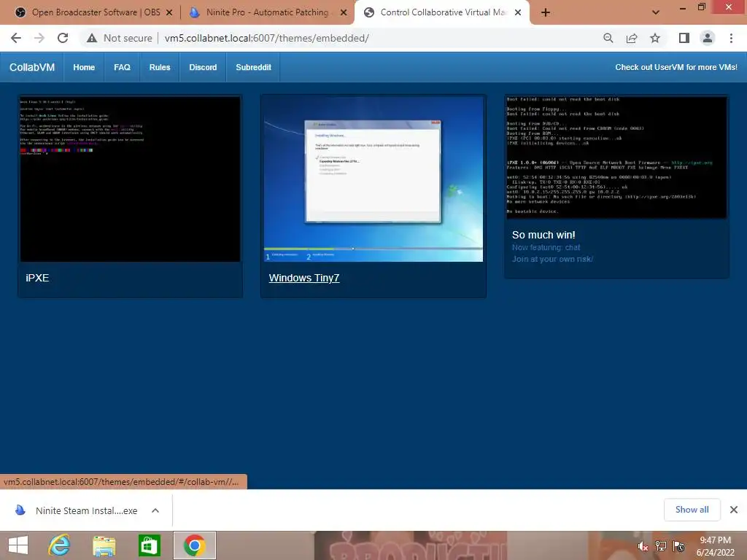
Task: Close the Ninite Pro tab
Action: [344, 12]
